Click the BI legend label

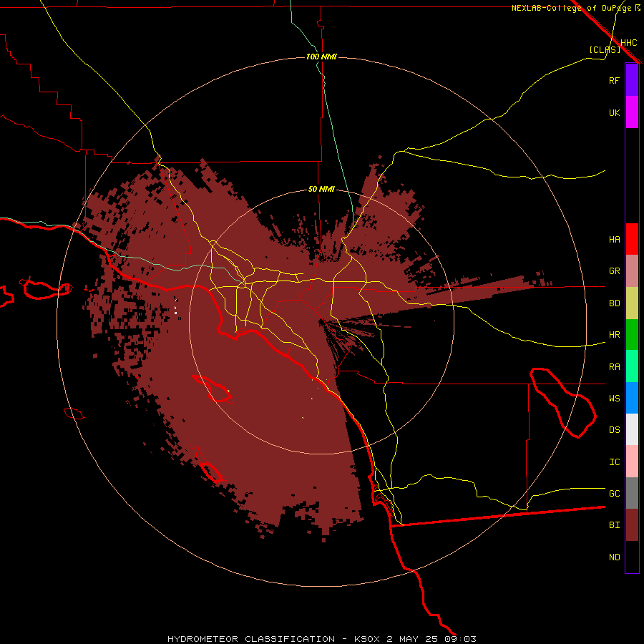[614, 525]
